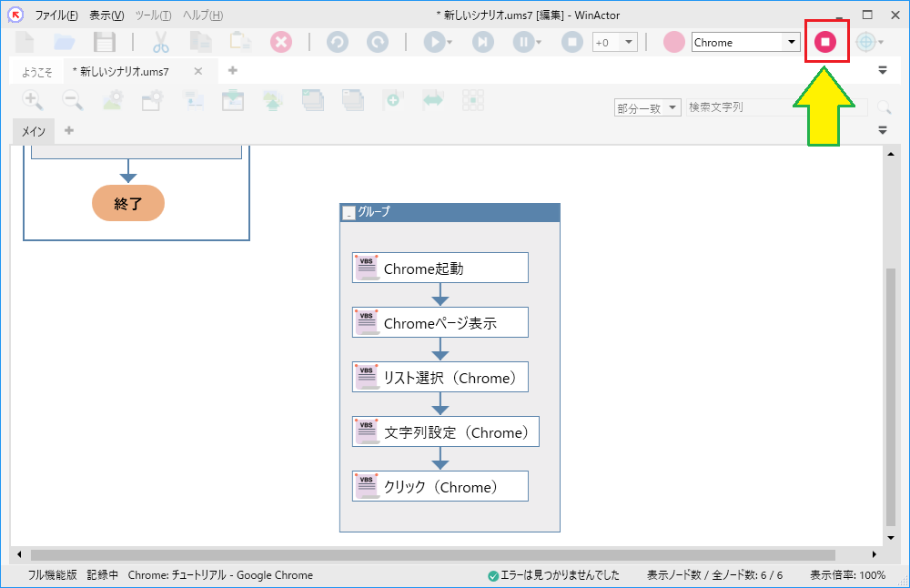Select the Chrome起動 node
This screenshot has height=588, width=910.
pos(440,268)
